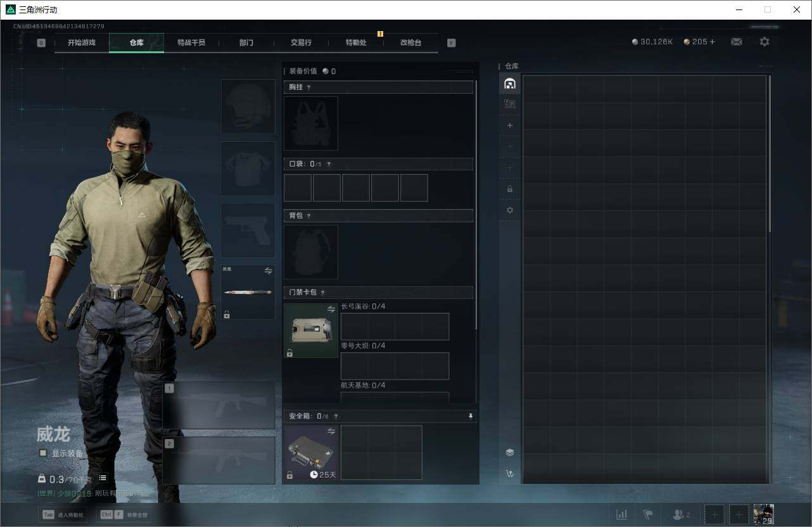812x527 pixels.
Task: Click the sell-cart icon at warehouse sidebar bottom
Action: [510, 473]
